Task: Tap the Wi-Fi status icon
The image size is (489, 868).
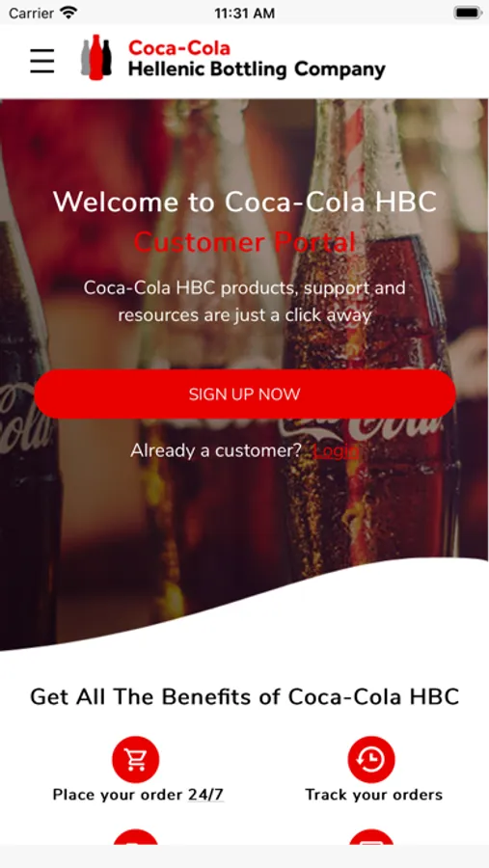Action: pyautogui.click(x=69, y=13)
